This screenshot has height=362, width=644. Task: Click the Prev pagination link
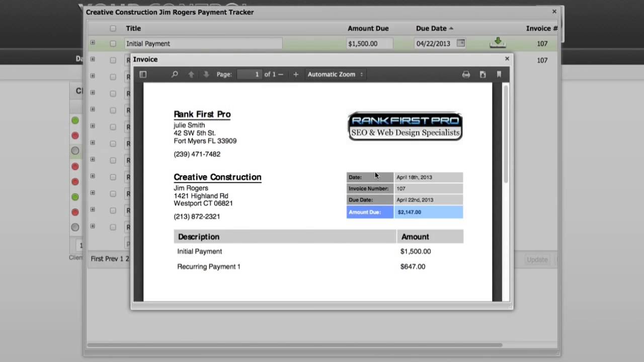point(112,259)
